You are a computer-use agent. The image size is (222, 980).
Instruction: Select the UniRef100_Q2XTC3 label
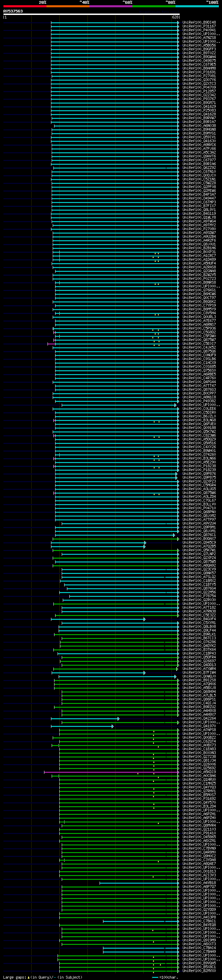pyautogui.click(x=199, y=84)
